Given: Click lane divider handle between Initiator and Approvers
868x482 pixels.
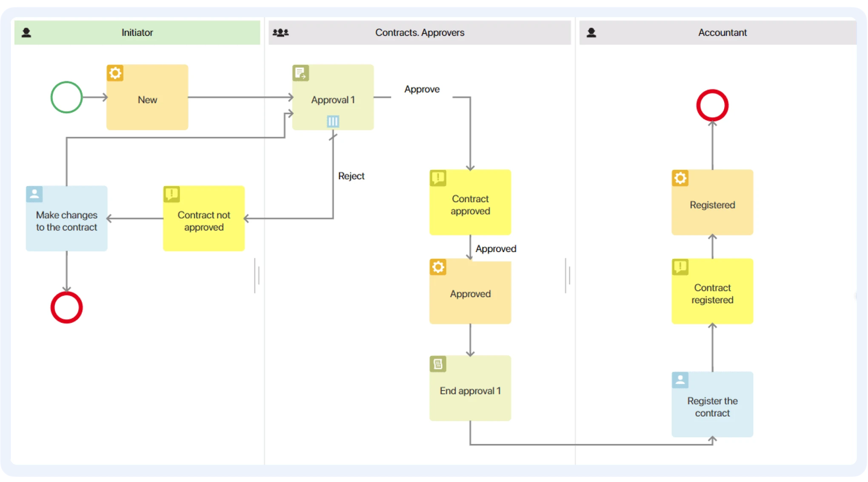Looking at the screenshot, I should pyautogui.click(x=257, y=275).
